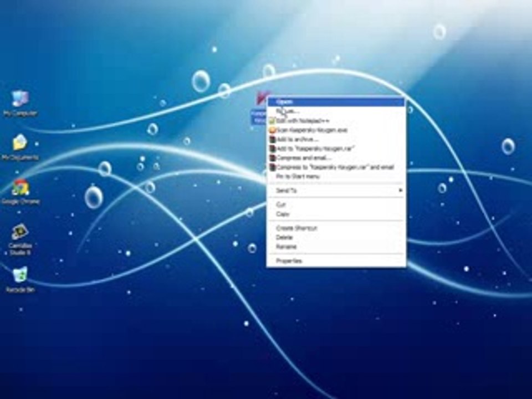Screen dimensions: 532x399
Task: Choose Scan Kaspersky Keygen.exe entry
Action: 336,130
